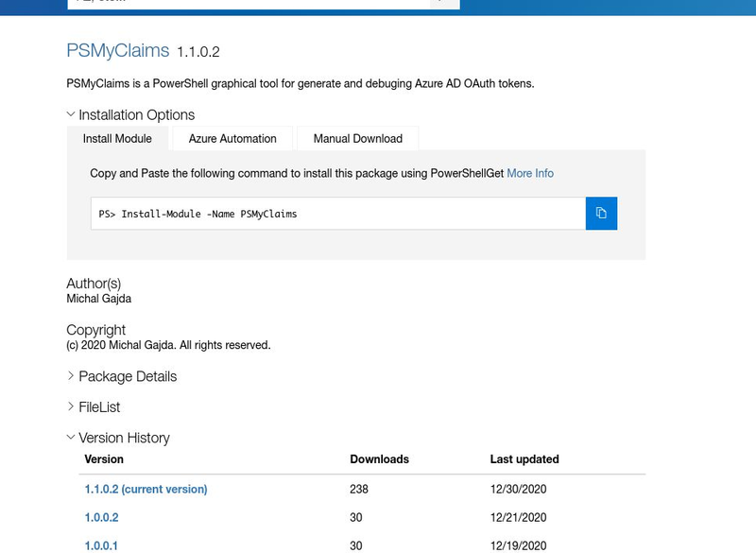Open the More Info link

click(x=530, y=173)
